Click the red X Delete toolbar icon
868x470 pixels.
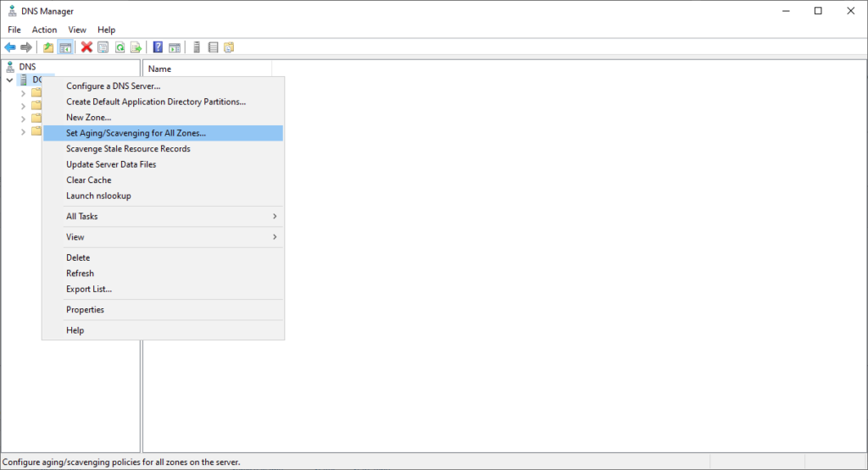(86, 47)
